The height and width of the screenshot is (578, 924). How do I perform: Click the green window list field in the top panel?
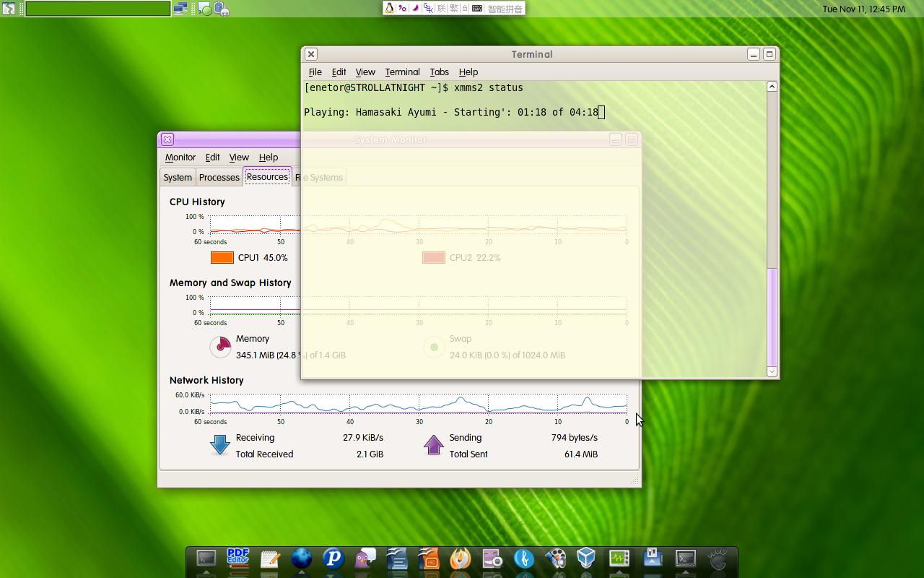(x=98, y=9)
